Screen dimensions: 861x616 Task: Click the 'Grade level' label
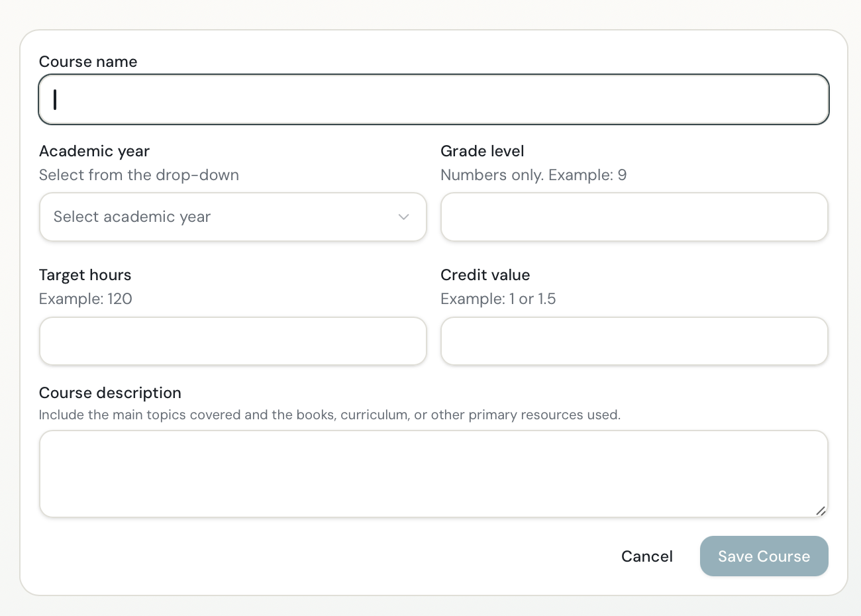[x=482, y=151]
